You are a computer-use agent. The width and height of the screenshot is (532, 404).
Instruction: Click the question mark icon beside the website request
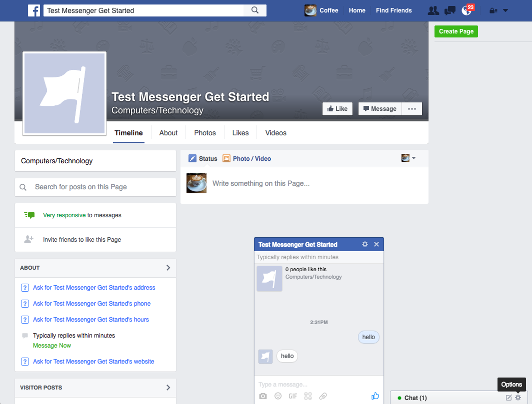pyautogui.click(x=25, y=361)
